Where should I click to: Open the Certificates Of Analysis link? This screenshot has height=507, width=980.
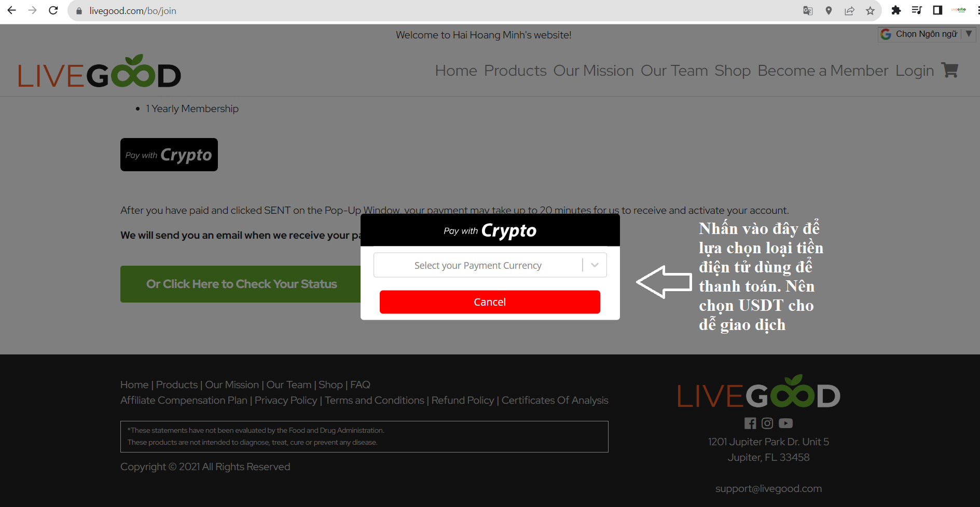click(x=555, y=400)
